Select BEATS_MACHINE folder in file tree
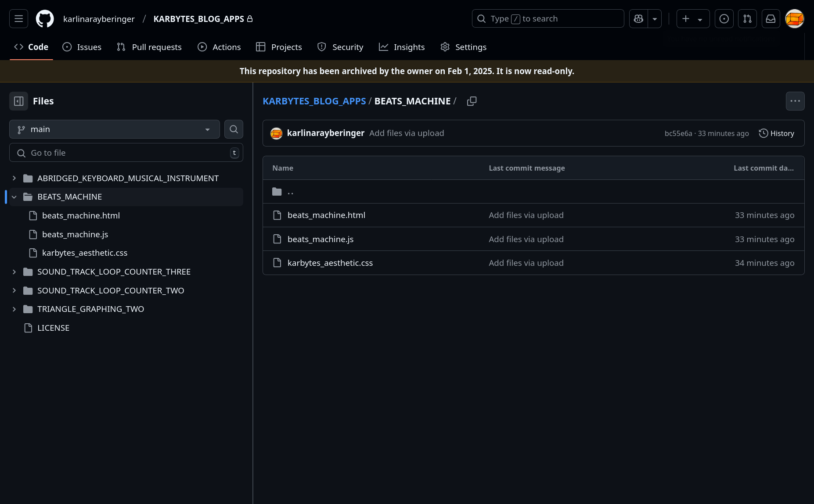The image size is (814, 504). tap(69, 197)
